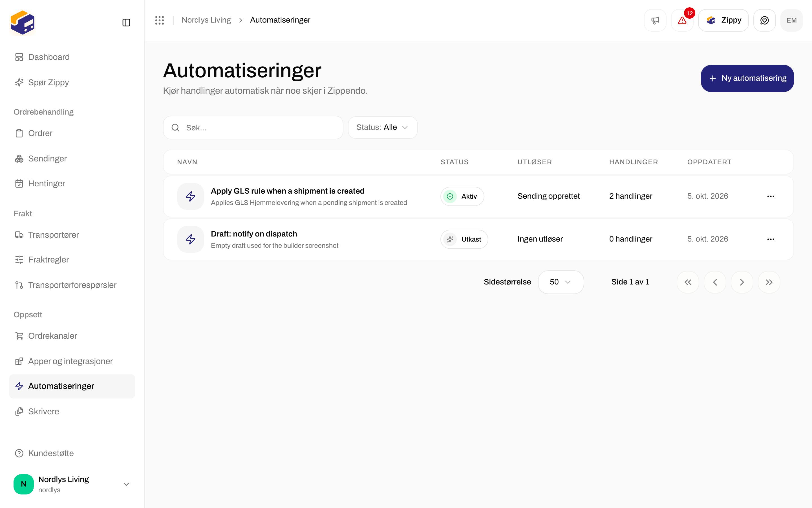Click the HANDLINGER column header
This screenshot has width=812, height=508.
pos(634,162)
